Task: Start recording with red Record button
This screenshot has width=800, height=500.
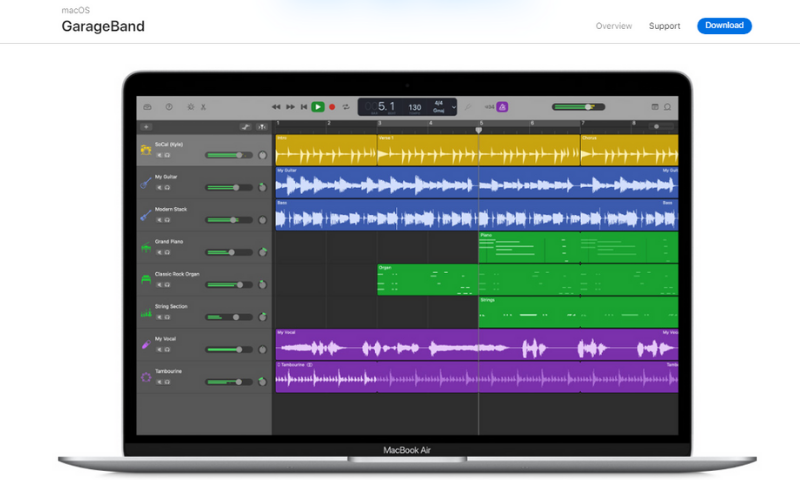Action: coord(332,107)
